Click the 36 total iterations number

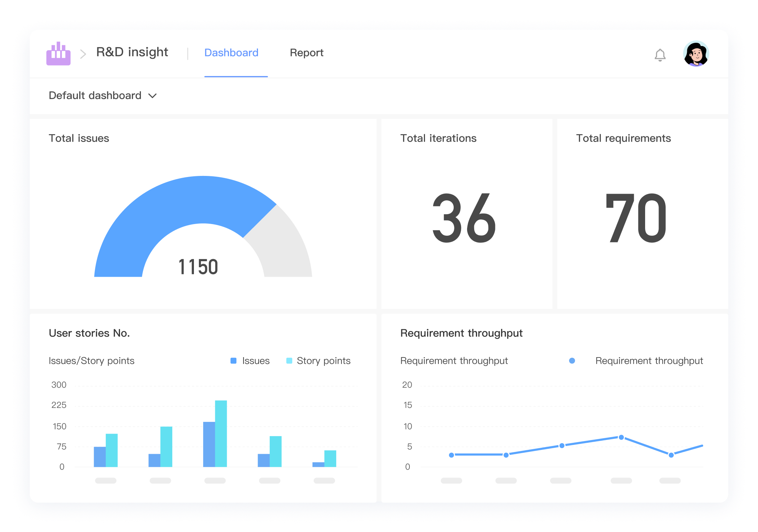[464, 218]
